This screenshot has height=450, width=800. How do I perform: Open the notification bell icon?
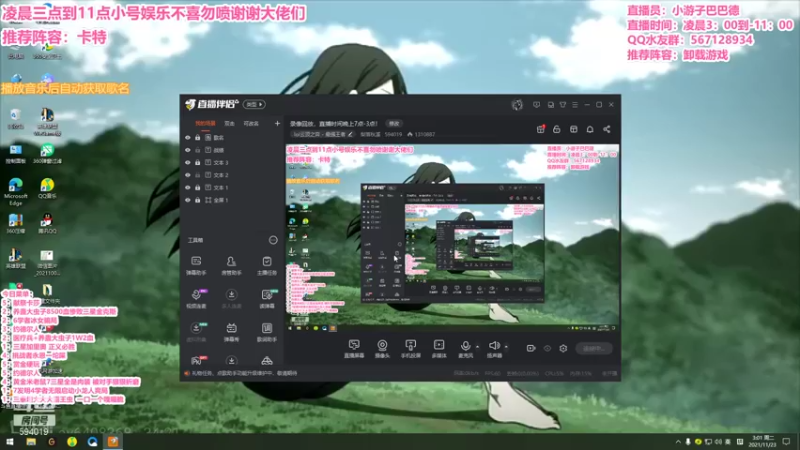point(590,129)
